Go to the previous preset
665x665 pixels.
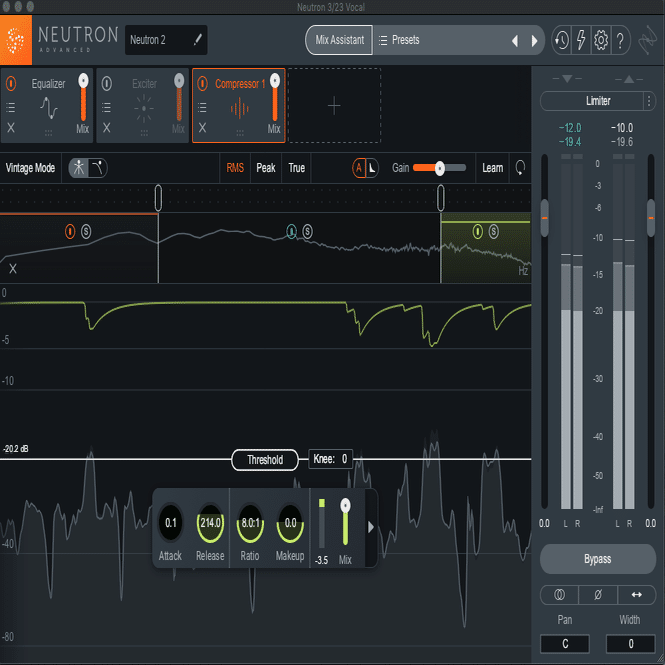pyautogui.click(x=514, y=41)
